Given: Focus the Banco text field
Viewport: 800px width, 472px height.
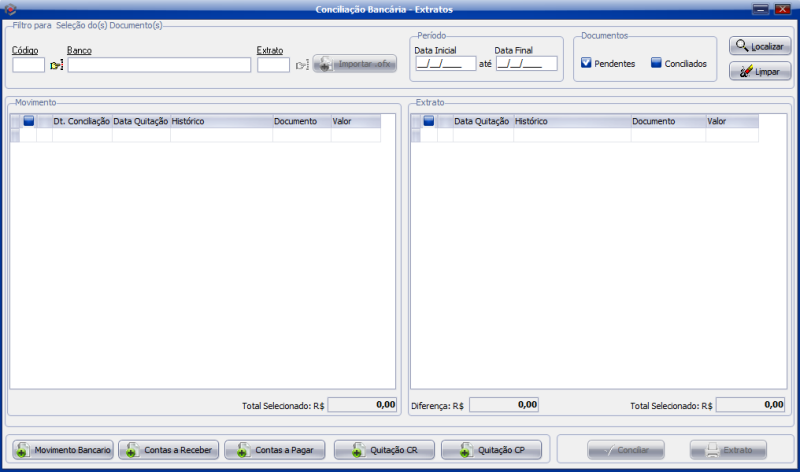Looking at the screenshot, I should coord(159,65).
